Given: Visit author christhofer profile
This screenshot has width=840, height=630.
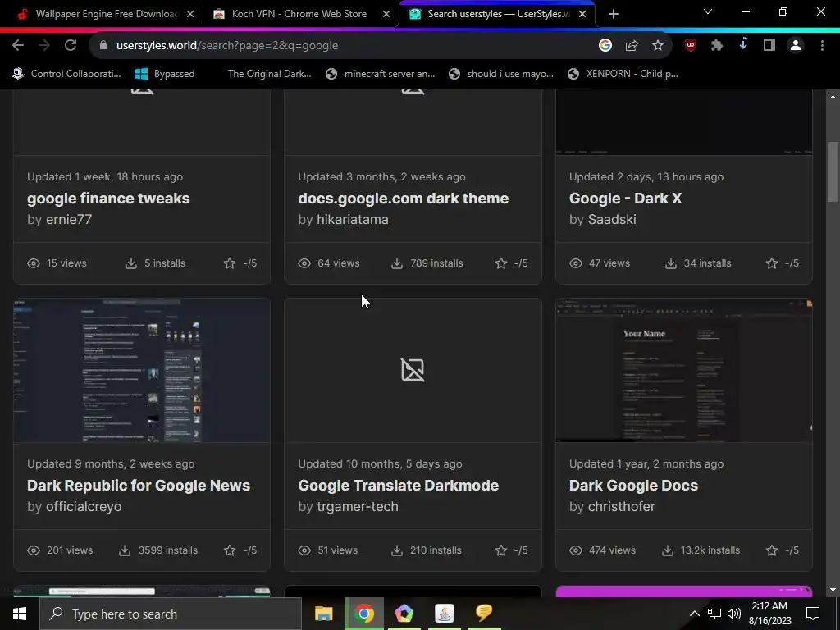Looking at the screenshot, I should coord(622,507).
